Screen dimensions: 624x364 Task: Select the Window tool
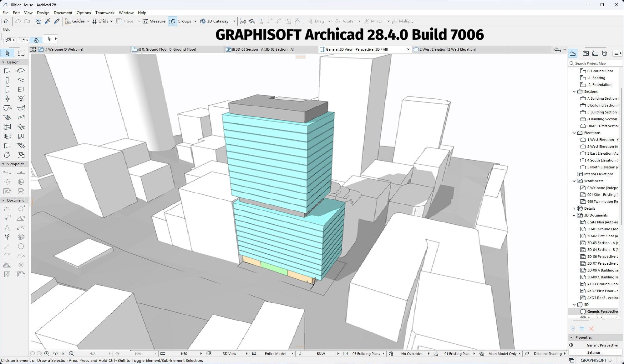tap(21, 89)
